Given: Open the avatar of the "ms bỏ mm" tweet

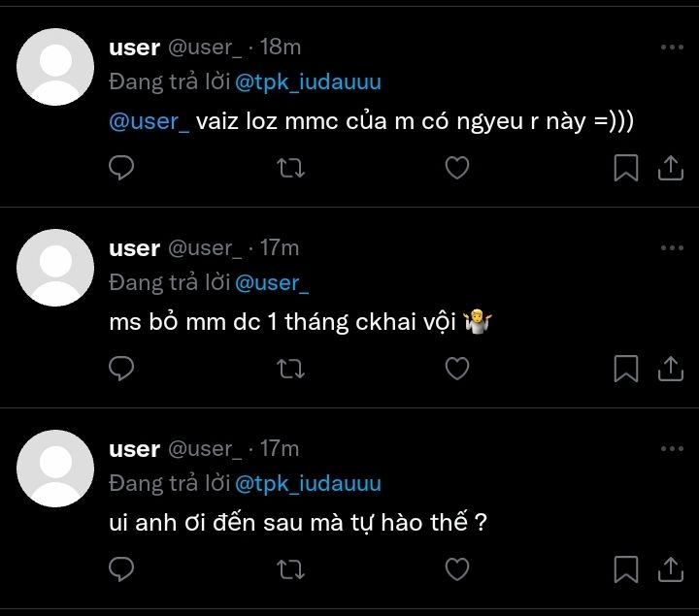Looking at the screenshot, I should click(56, 267).
